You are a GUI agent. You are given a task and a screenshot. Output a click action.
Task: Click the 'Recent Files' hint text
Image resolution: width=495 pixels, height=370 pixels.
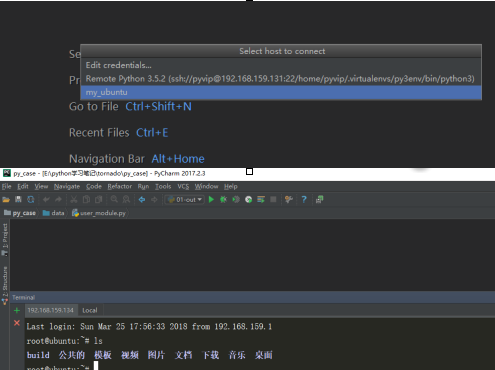point(99,133)
